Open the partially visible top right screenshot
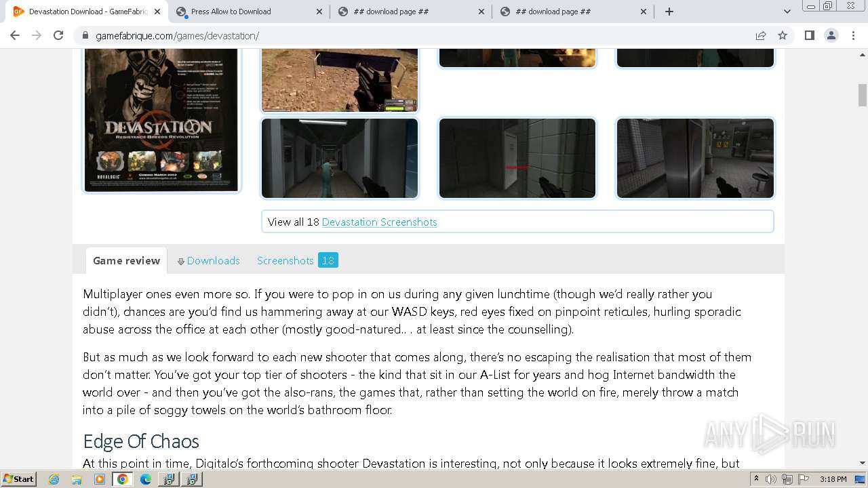This screenshot has width=868, height=488. click(x=695, y=58)
